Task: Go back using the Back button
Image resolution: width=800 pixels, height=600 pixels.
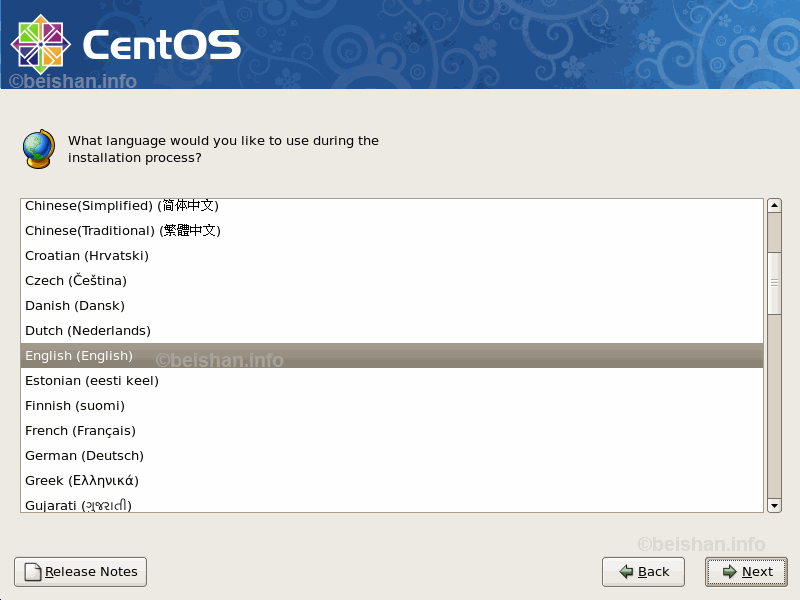Action: pyautogui.click(x=643, y=572)
